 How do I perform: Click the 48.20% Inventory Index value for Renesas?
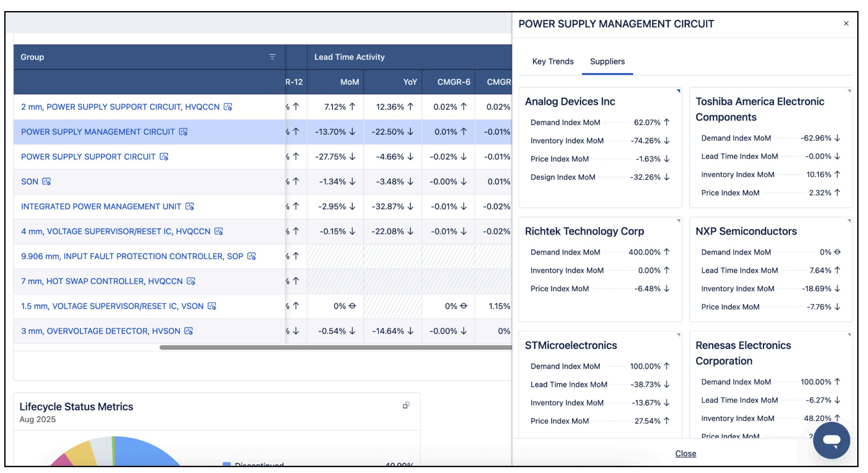[x=818, y=418]
